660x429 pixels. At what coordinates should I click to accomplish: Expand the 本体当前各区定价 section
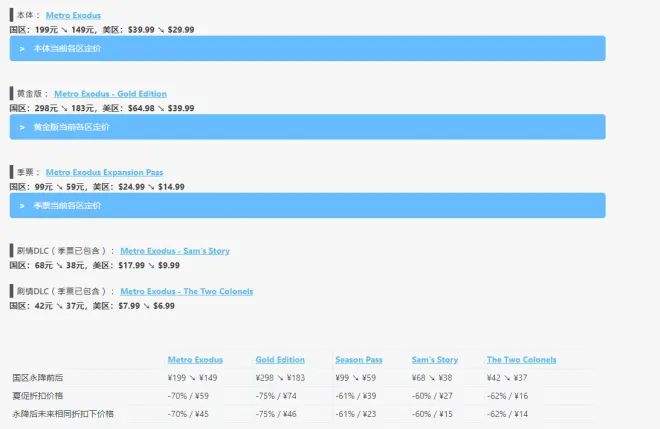308,48
